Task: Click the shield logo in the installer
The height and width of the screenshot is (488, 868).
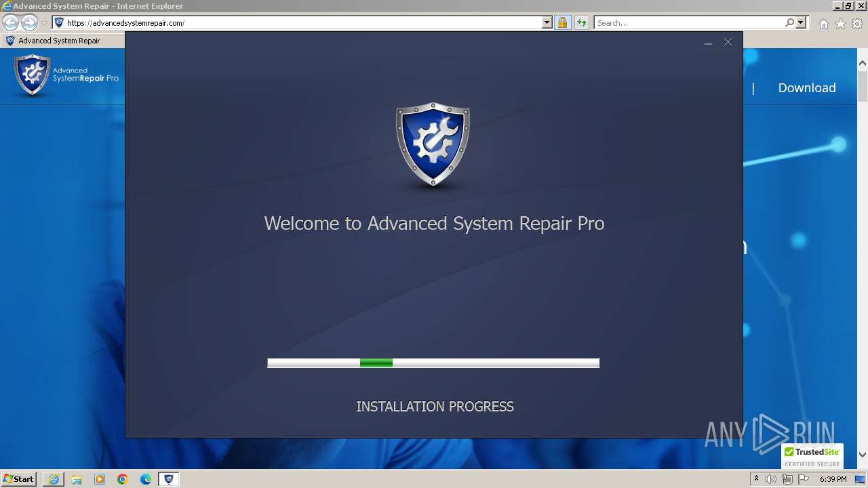Action: point(433,144)
